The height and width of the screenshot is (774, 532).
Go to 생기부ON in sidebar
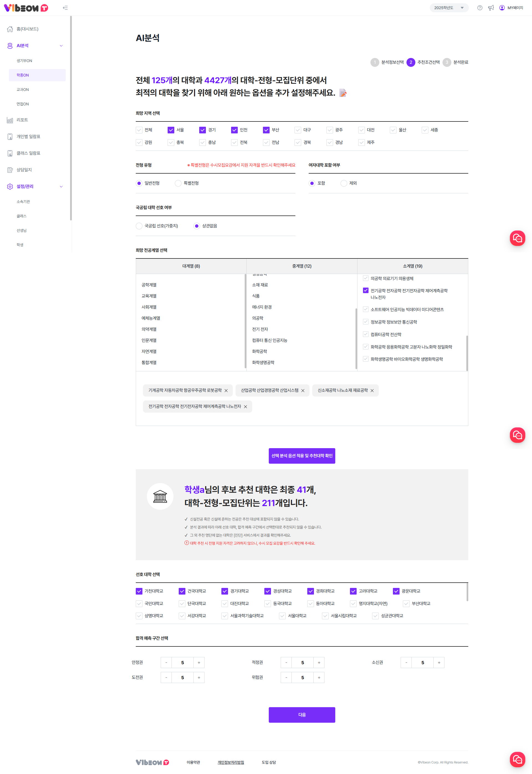(x=24, y=61)
